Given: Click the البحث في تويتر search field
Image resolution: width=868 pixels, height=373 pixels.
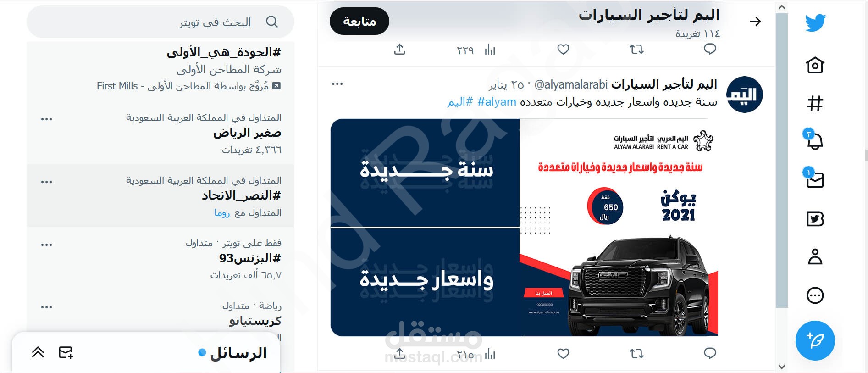Looking at the screenshot, I should coord(160,22).
